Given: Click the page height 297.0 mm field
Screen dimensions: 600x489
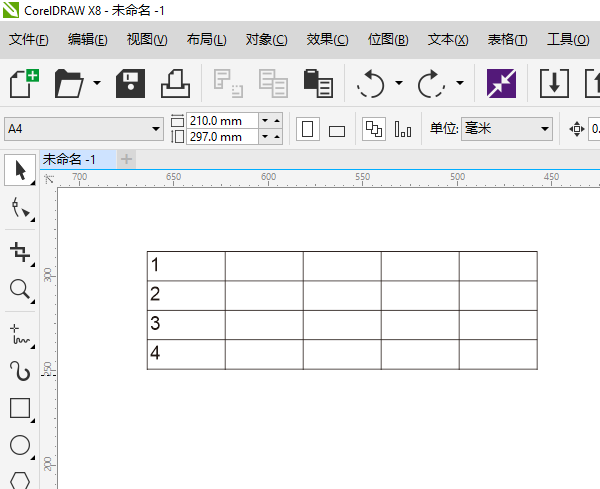Looking at the screenshot, I should (x=222, y=137).
